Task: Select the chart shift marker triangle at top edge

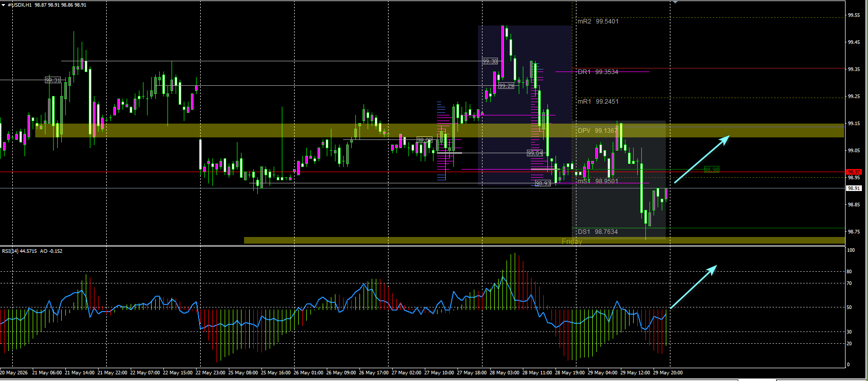Action: pos(676,3)
